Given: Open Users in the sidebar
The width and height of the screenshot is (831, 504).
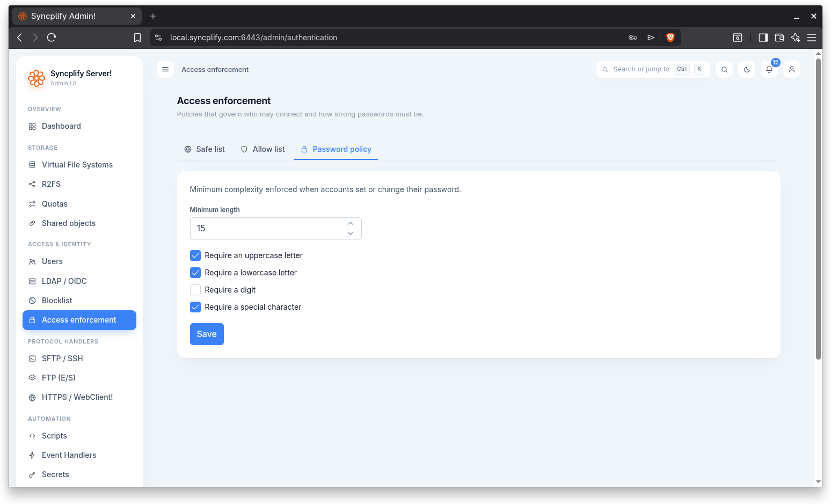Looking at the screenshot, I should 79,261.
